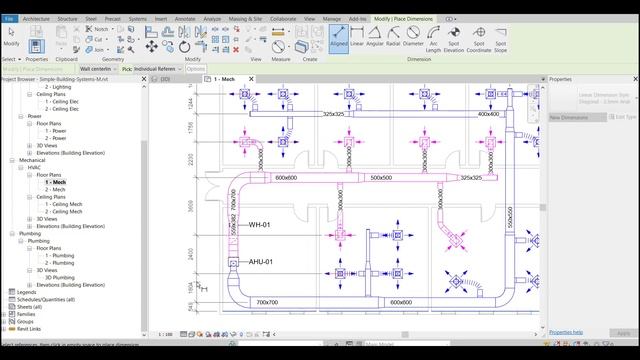Click the Modify arrow tool
This screenshot has height=360, width=640.
coord(11,36)
